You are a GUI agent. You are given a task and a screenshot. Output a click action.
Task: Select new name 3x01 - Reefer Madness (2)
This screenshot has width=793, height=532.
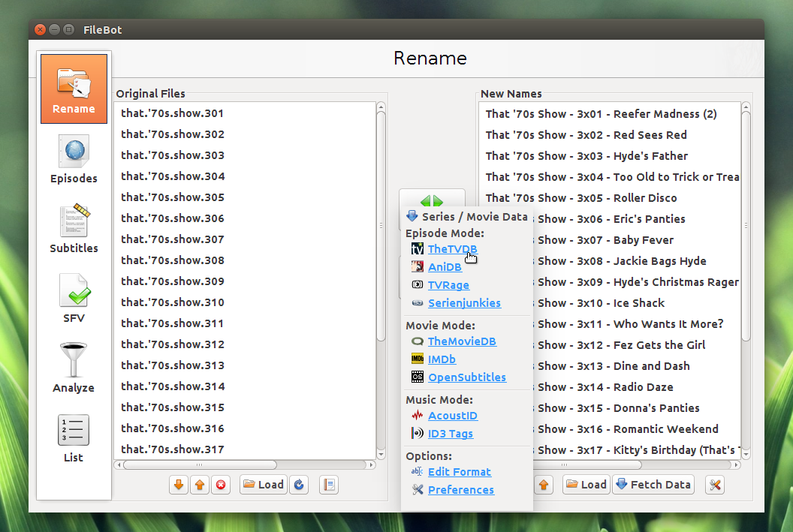point(610,114)
